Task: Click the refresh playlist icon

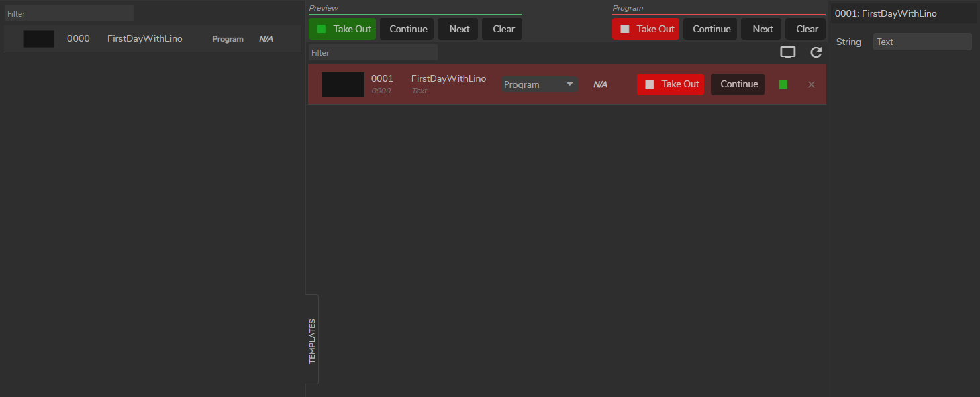Action: click(816, 52)
